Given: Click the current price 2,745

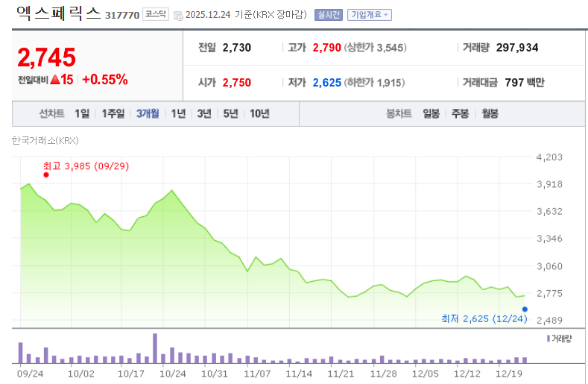Looking at the screenshot, I should pyautogui.click(x=46, y=57).
